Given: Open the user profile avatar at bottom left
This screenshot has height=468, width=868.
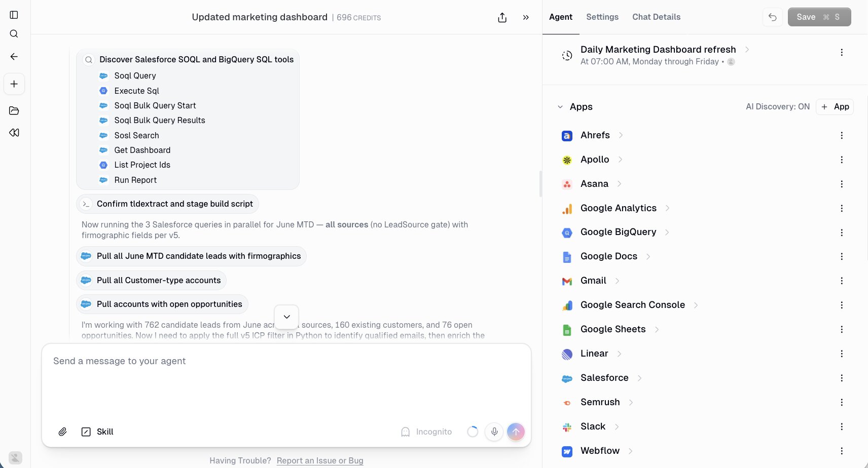Looking at the screenshot, I should 16,458.
